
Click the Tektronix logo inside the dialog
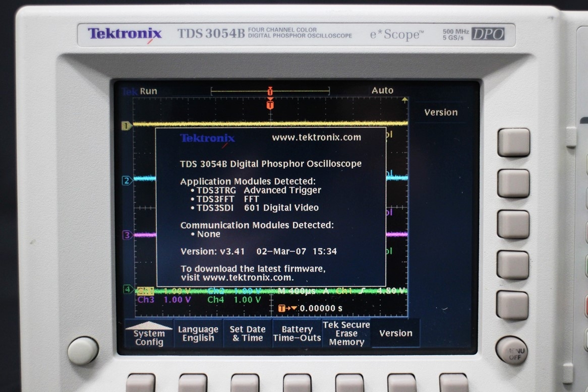point(207,139)
